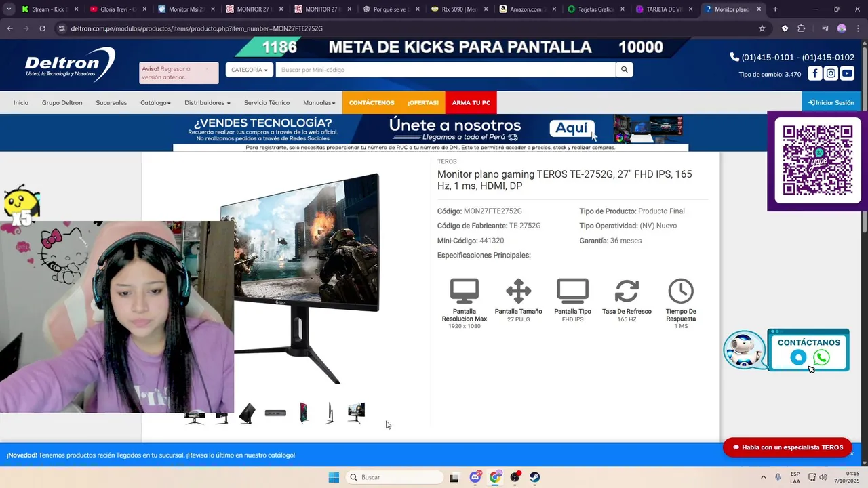This screenshot has height=488, width=868.
Task: Open the CATEGORIA dropdown
Action: (250, 70)
